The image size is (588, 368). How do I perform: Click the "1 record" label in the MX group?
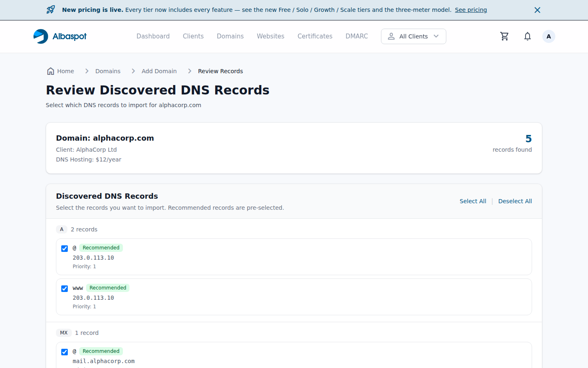(x=87, y=333)
